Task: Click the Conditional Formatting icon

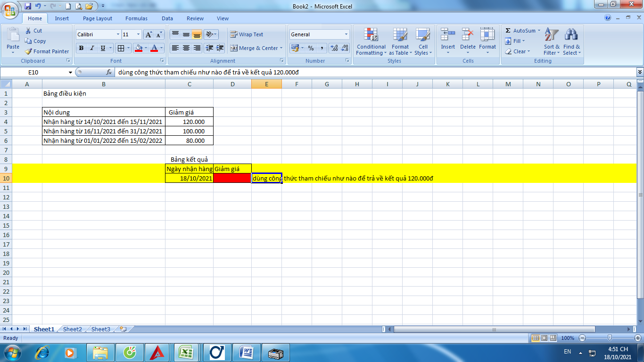Action: click(x=371, y=35)
